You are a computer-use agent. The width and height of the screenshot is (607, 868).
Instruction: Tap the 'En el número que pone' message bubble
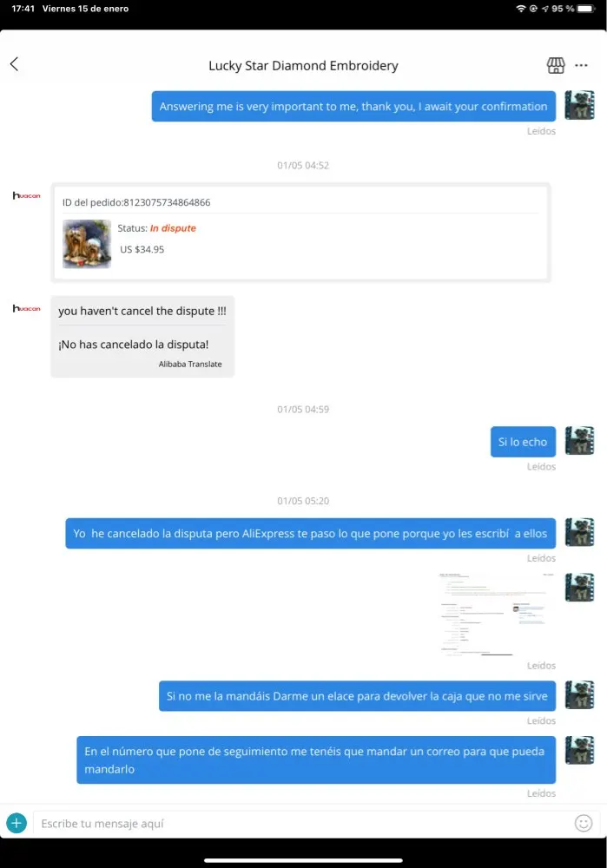tap(316, 759)
